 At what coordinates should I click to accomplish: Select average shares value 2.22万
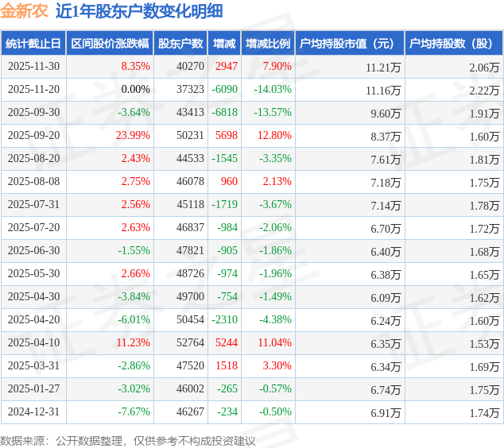point(484,91)
